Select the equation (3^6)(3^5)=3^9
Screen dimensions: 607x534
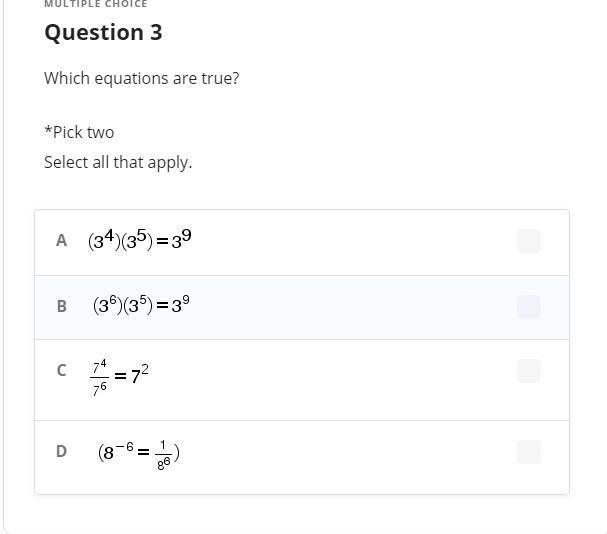(141, 305)
